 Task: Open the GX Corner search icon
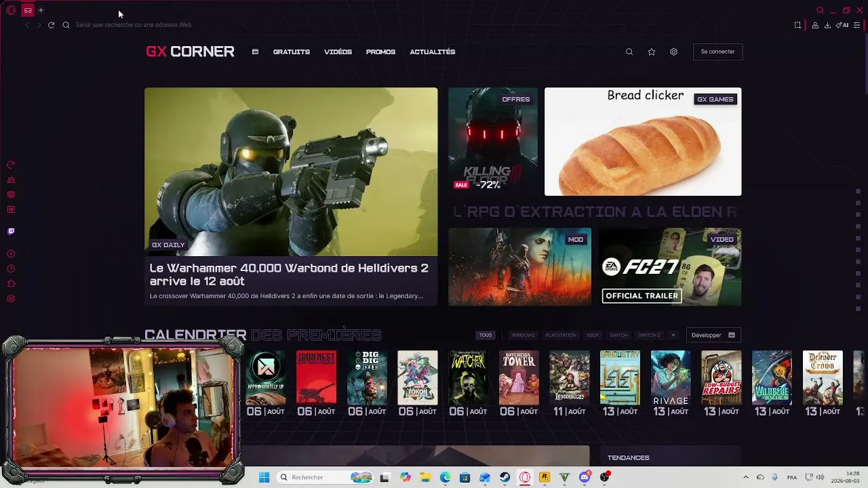click(629, 52)
